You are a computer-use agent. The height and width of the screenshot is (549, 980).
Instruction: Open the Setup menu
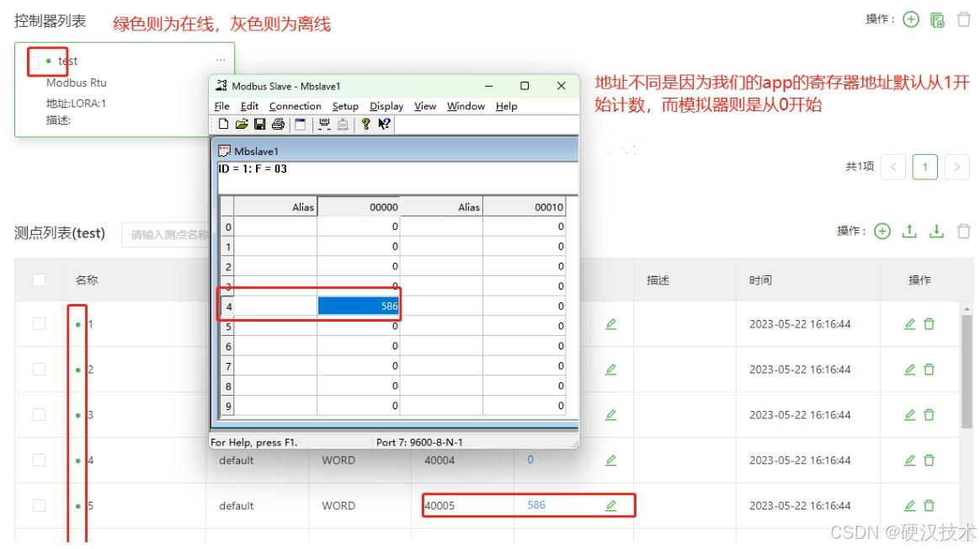pos(345,106)
